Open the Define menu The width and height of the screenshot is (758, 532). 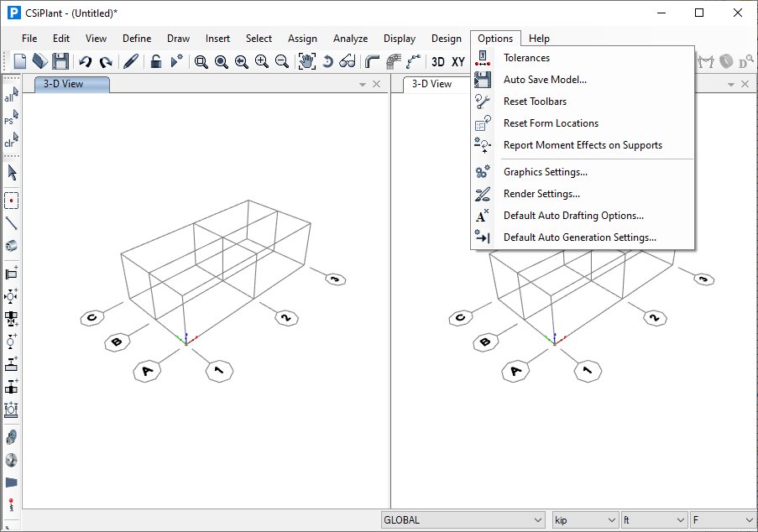pyautogui.click(x=137, y=39)
